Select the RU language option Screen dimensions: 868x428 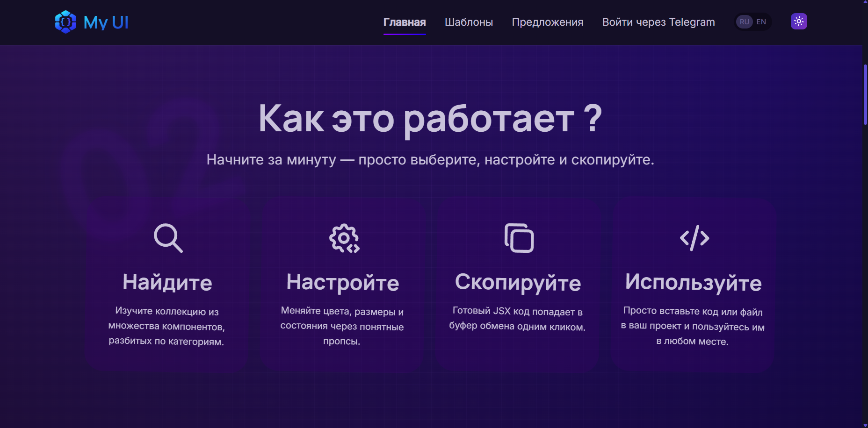coord(745,22)
